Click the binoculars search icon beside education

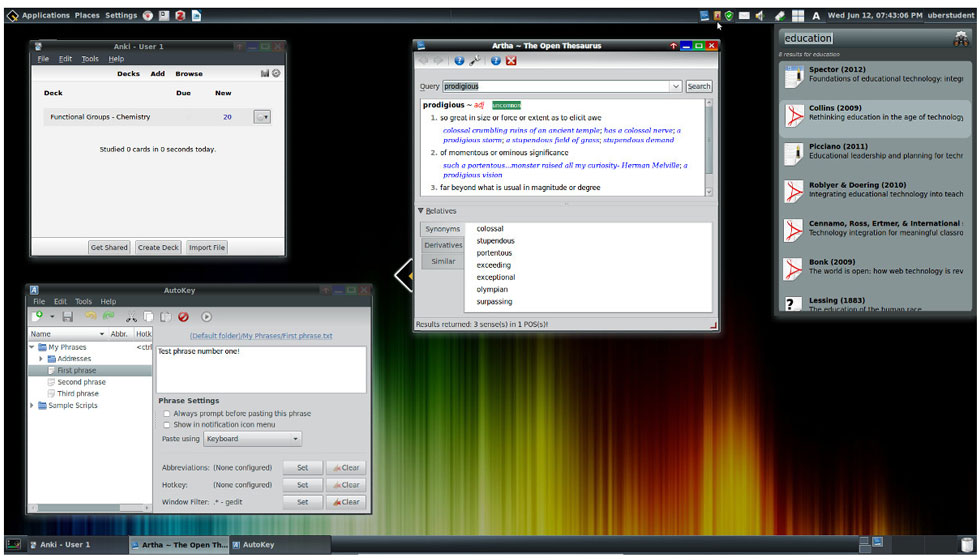960,39
